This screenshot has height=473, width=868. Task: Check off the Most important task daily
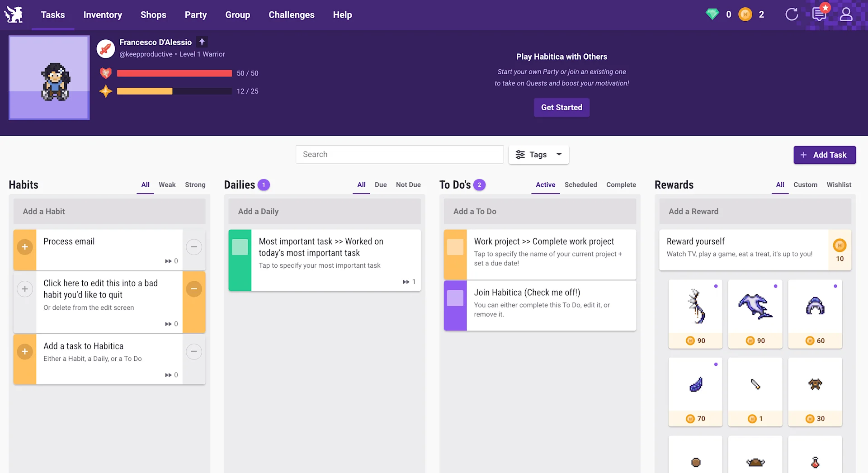pyautogui.click(x=240, y=247)
